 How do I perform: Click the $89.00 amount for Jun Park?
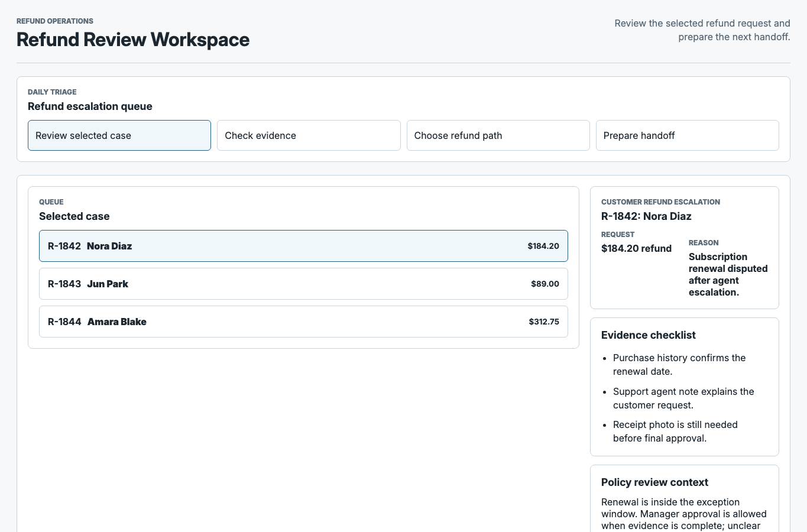tap(545, 284)
